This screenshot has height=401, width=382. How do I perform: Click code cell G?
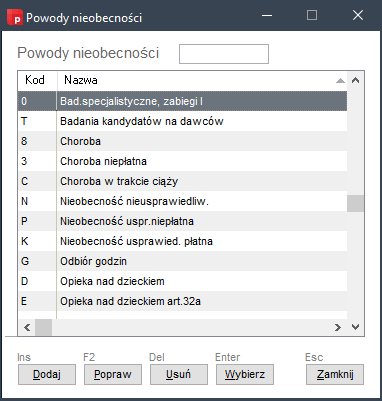coord(37,261)
